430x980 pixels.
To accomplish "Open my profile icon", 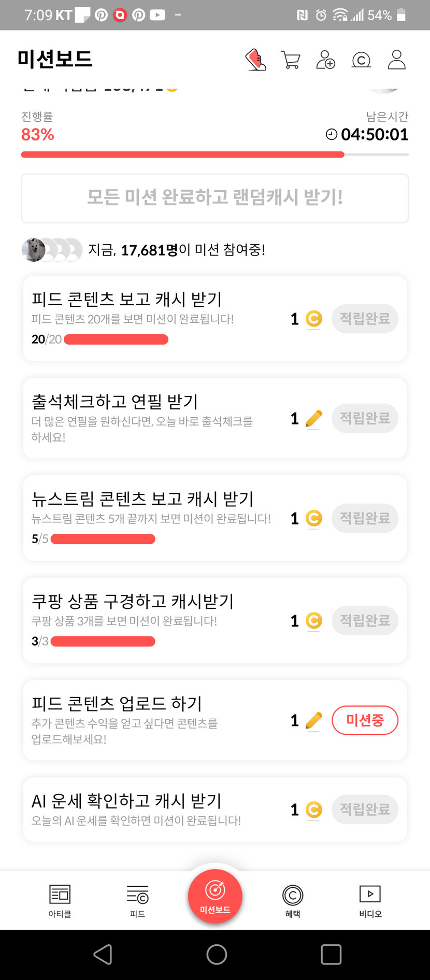I will point(396,60).
